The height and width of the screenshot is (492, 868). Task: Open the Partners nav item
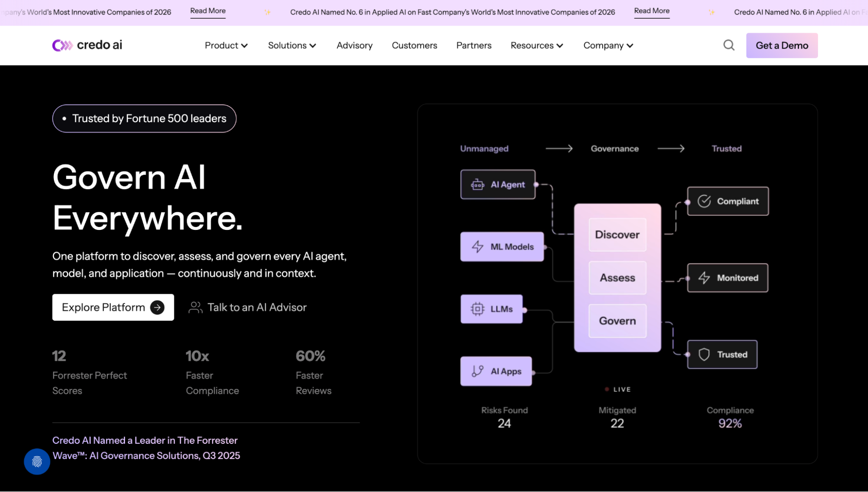tap(474, 46)
